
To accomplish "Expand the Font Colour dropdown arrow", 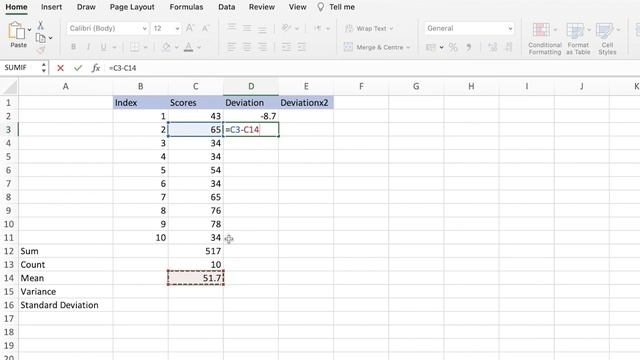I will point(199,47).
